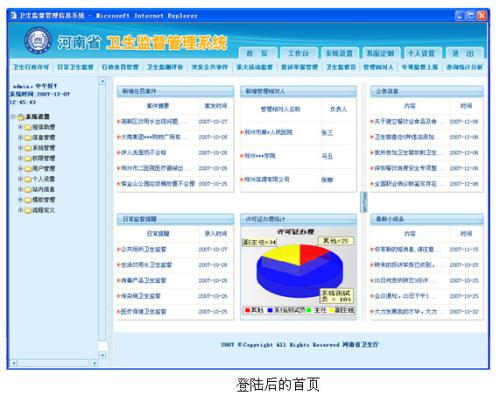500x396 pixels.
Task: Open the 重大活动监督 menu
Action: pos(254,67)
